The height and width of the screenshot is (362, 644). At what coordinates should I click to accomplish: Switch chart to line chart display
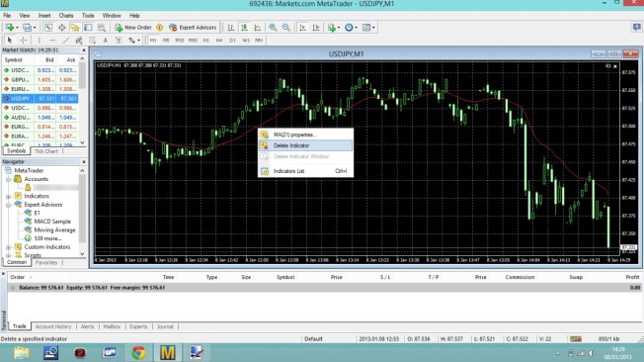point(258,28)
